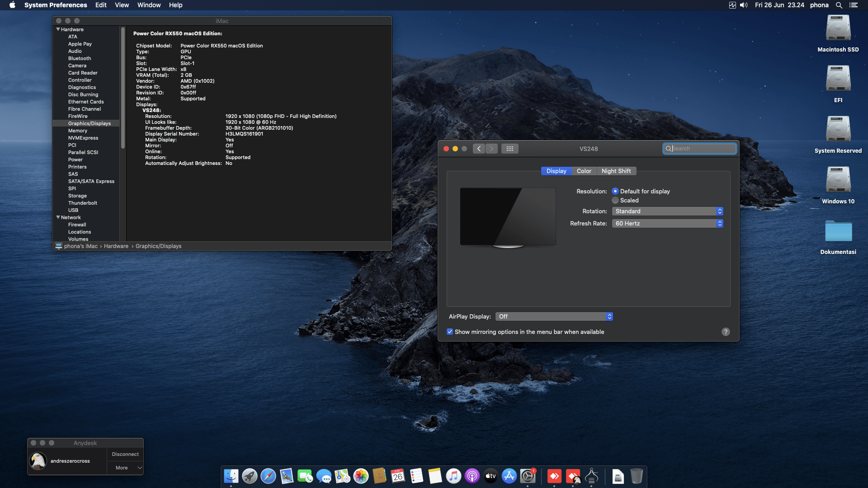
Task: Open Podcasts from the Dock
Action: 472,476
